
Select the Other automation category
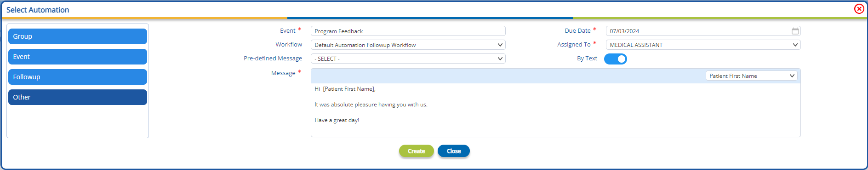pos(78,97)
